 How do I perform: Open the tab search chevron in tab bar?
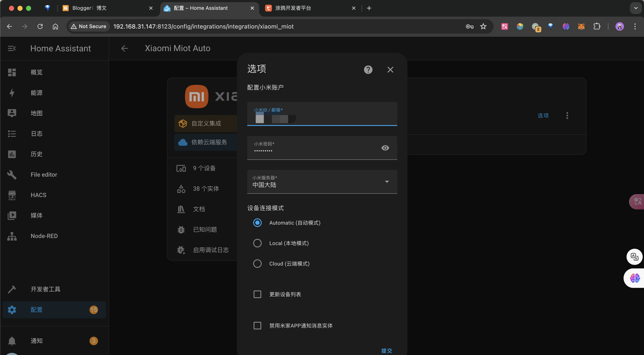(635, 8)
